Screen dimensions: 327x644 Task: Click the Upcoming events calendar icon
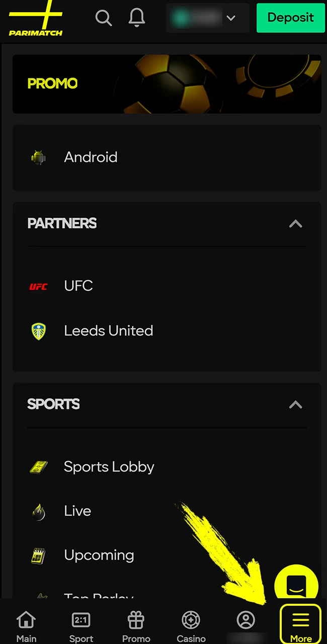pos(39,555)
